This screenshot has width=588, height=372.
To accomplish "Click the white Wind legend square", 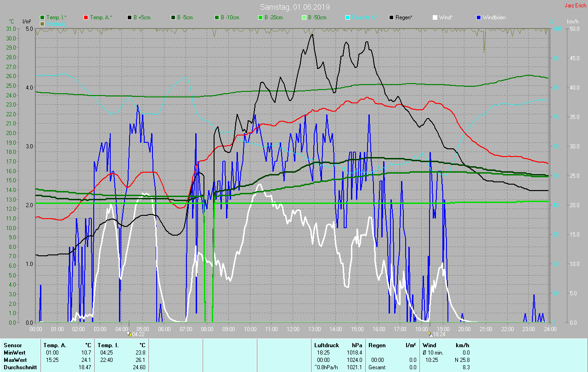I will (x=435, y=17).
